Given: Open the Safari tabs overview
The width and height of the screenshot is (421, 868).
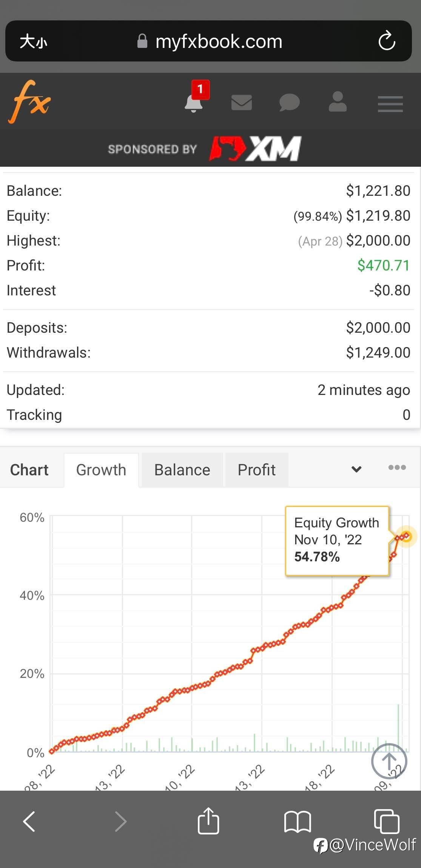Looking at the screenshot, I should [x=386, y=821].
